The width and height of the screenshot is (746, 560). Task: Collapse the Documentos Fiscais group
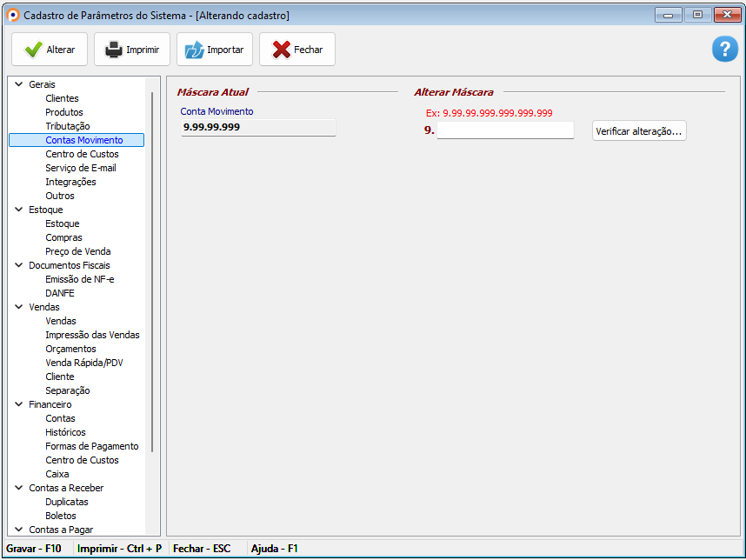click(x=19, y=265)
